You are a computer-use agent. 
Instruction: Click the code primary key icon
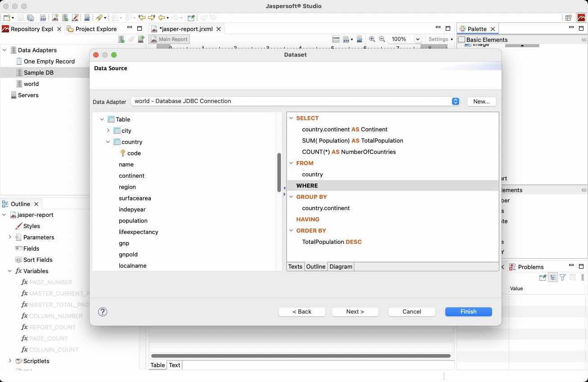pos(122,153)
